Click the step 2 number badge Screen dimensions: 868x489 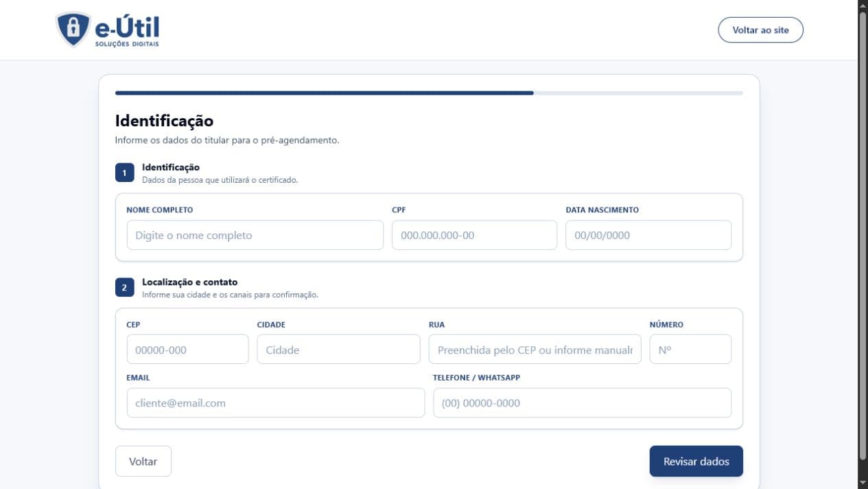(124, 288)
